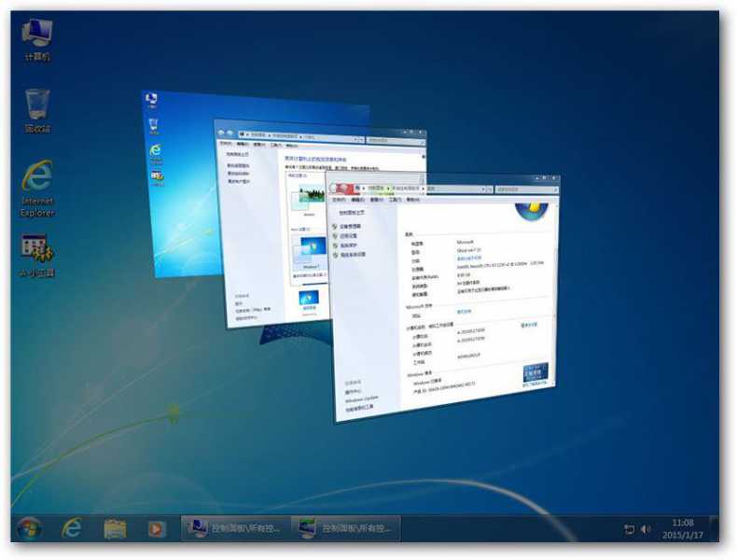Screen dimensions: 737x560
Task: Click the Show Desktop strip at the taskbar end
Action: (714, 528)
